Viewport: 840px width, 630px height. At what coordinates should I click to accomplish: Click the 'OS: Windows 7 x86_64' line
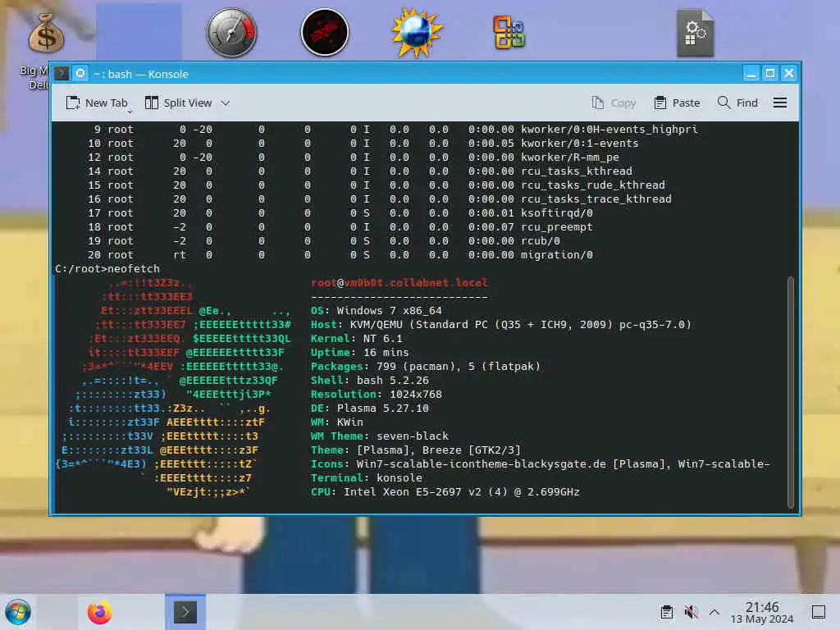point(376,311)
